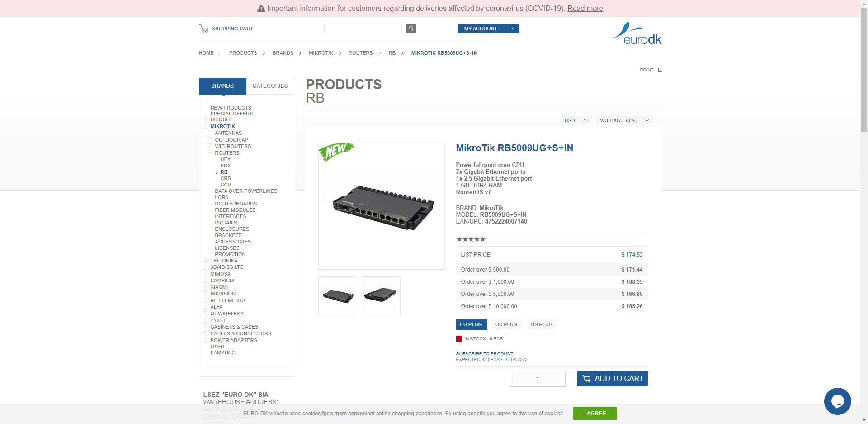Viewport: 868px width, 424px height.
Task: Expand the ANTENNAS subcategory
Action: [210, 133]
